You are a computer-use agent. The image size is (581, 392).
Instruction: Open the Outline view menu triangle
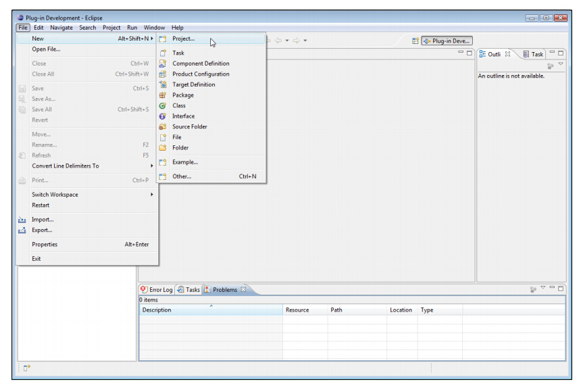coord(561,64)
